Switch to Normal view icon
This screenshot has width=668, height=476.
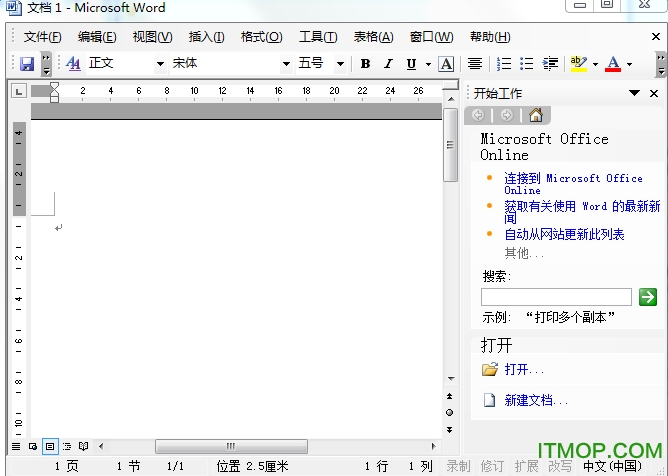[16, 447]
